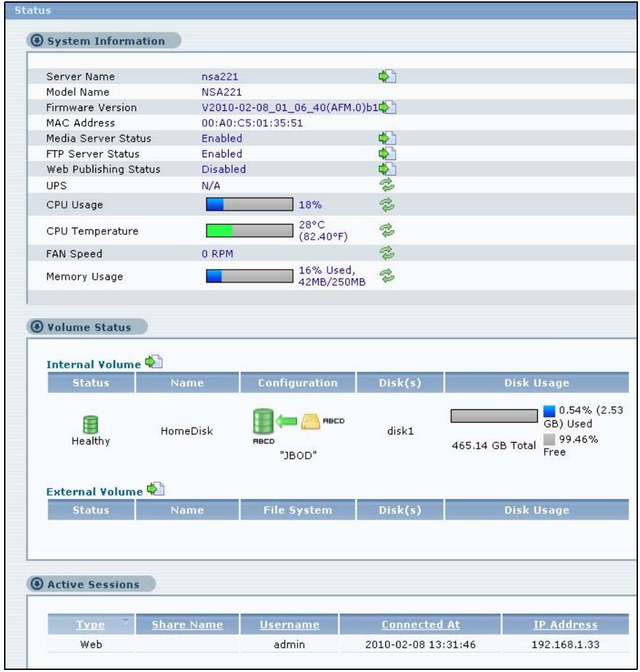Click the Internal Volume Configuration column header
The width and height of the screenshot is (640, 672).
coord(298,383)
